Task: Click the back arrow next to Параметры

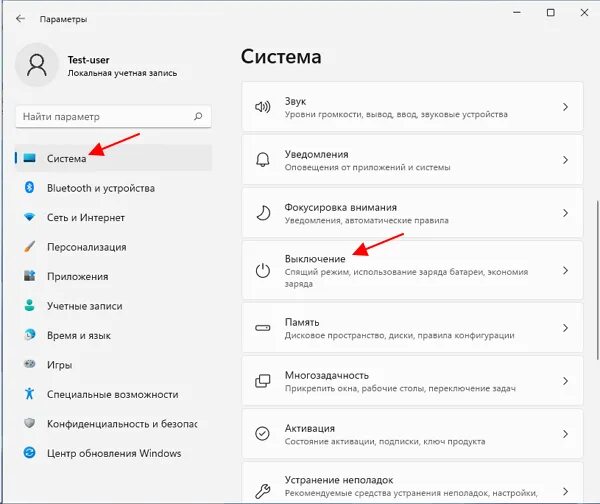Action: point(20,18)
